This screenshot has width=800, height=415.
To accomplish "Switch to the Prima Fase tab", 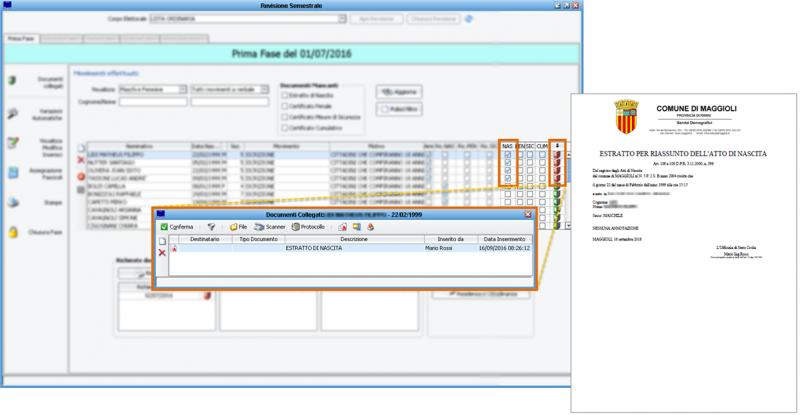I will point(21,37).
